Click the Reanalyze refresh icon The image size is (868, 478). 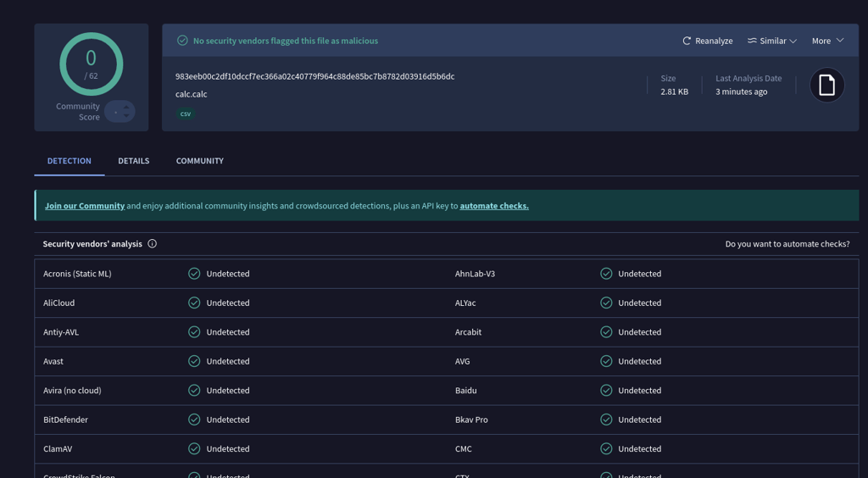pyautogui.click(x=687, y=41)
